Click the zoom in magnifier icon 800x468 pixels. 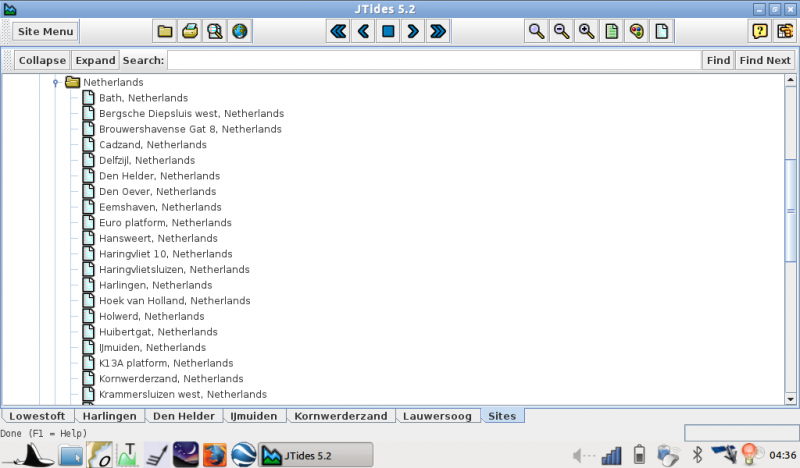(586, 32)
